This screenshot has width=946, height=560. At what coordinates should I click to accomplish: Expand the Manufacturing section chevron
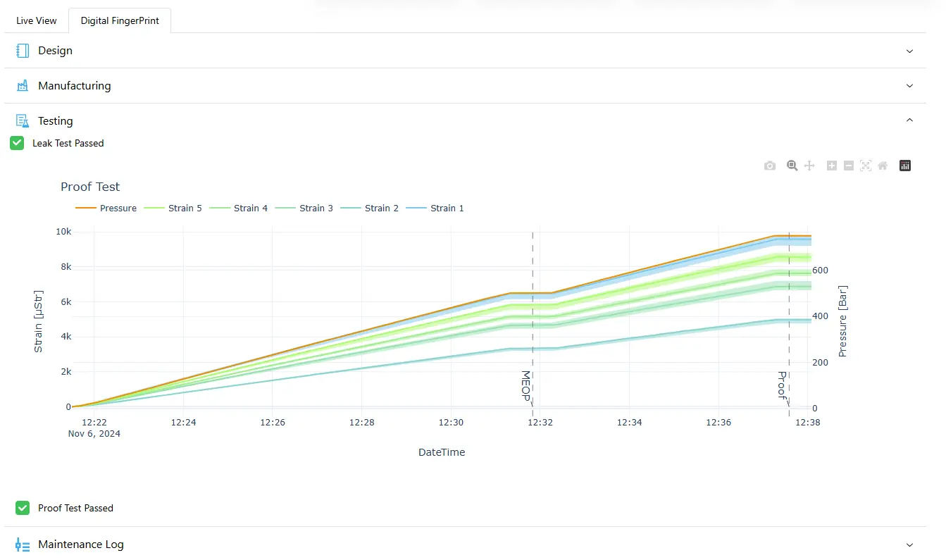tap(909, 86)
